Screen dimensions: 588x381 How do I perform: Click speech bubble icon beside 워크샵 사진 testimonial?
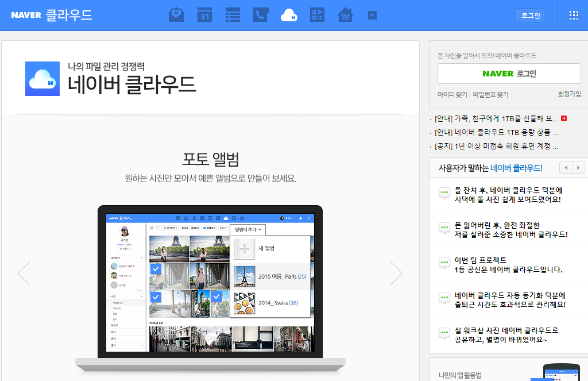coord(444,333)
